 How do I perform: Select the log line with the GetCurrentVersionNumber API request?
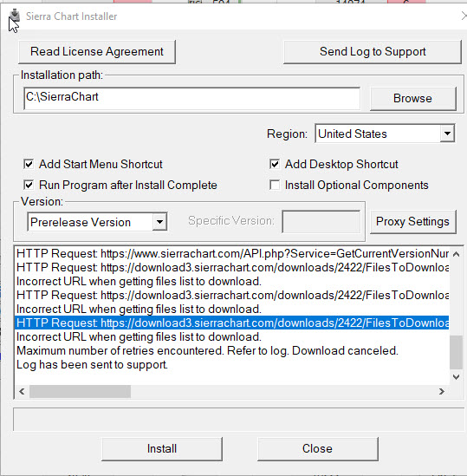(232, 253)
